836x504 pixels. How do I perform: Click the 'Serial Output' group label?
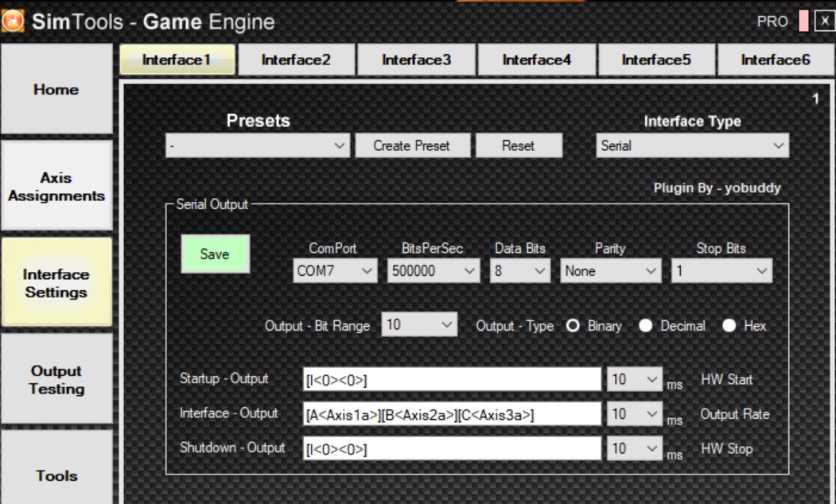point(212,204)
